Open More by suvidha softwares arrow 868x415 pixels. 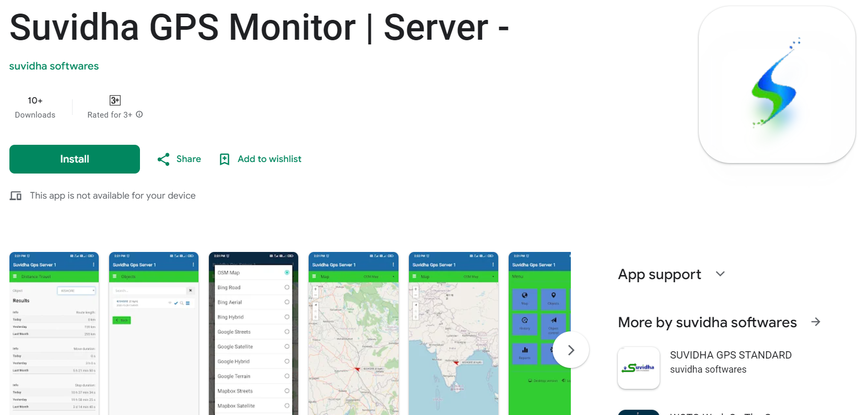click(x=816, y=322)
